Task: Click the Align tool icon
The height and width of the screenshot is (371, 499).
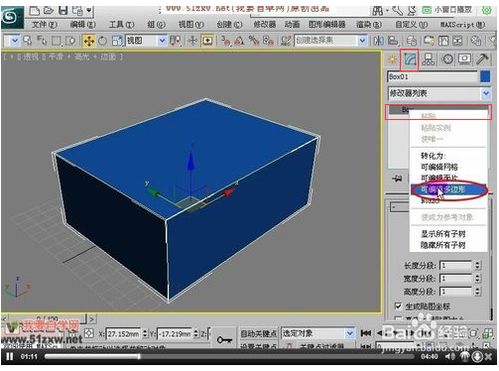Action: [x=393, y=41]
